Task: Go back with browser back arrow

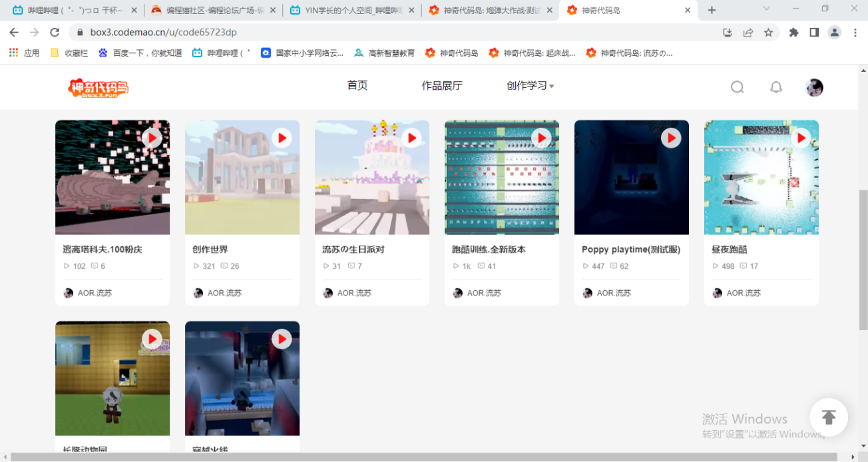Action: pyautogui.click(x=14, y=32)
